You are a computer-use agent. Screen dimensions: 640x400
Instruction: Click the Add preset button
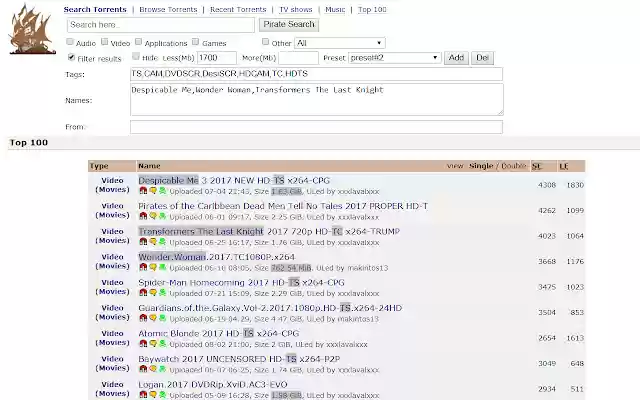(456, 58)
